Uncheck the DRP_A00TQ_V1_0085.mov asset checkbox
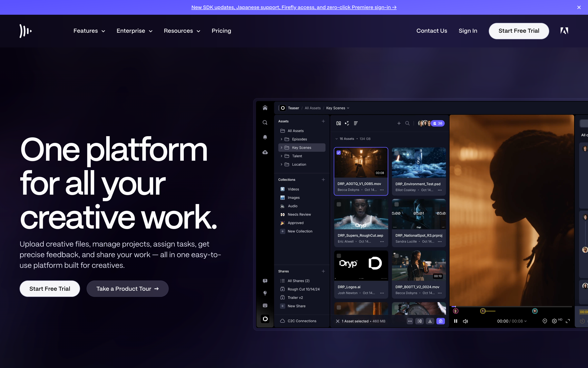Screen dimensions: 588x368 click(339, 153)
